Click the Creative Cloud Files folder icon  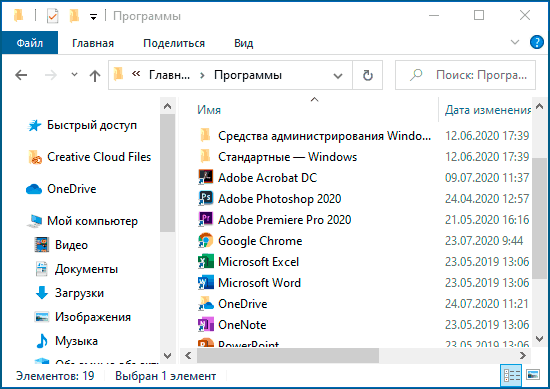tap(35, 157)
